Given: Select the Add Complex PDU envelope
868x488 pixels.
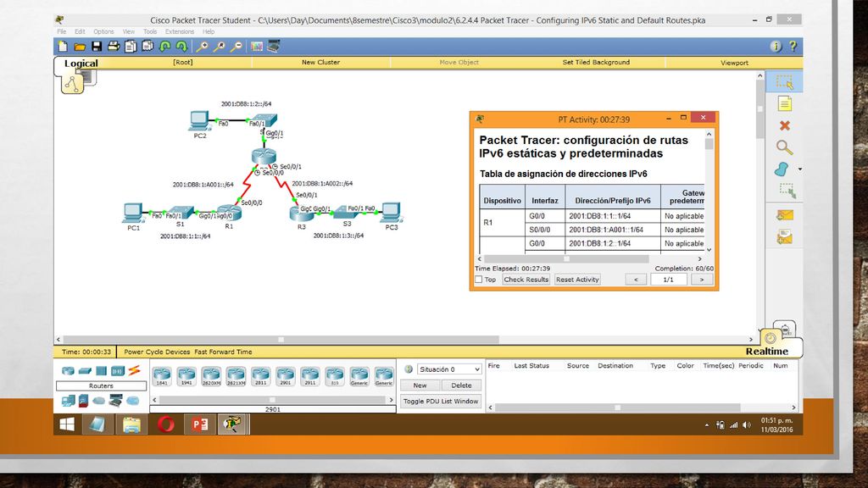Looking at the screenshot, I should [x=784, y=237].
